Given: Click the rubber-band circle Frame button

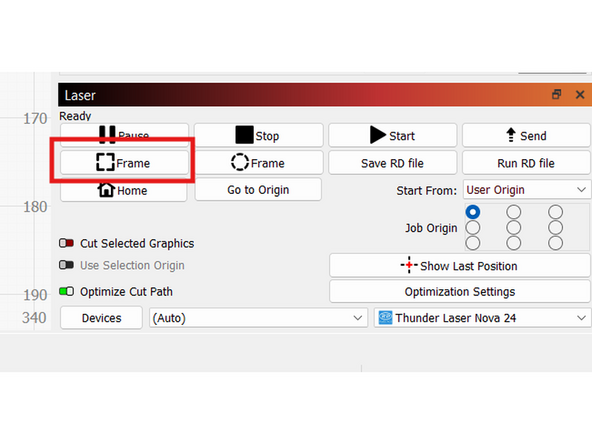Looking at the screenshot, I should tap(259, 163).
